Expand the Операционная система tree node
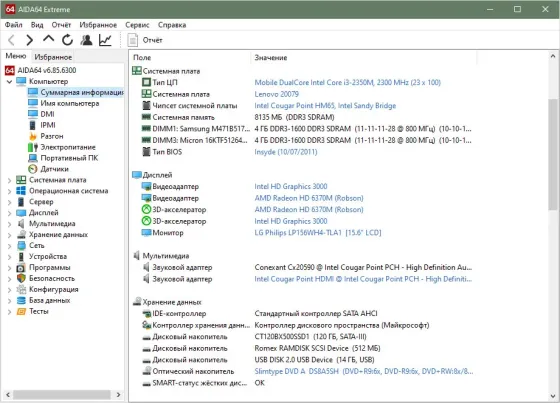Image resolution: width=560 pixels, height=403 pixels. tap(9, 191)
